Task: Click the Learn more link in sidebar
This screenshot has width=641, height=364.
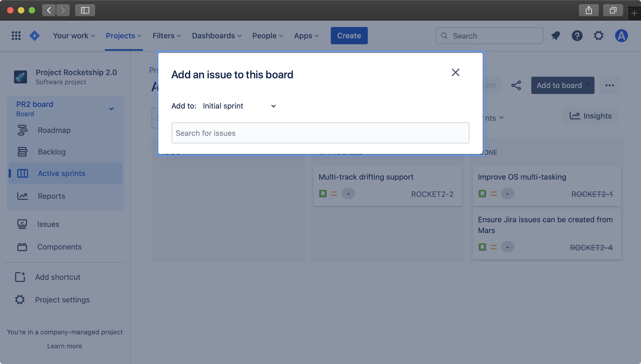Action: coord(65,346)
